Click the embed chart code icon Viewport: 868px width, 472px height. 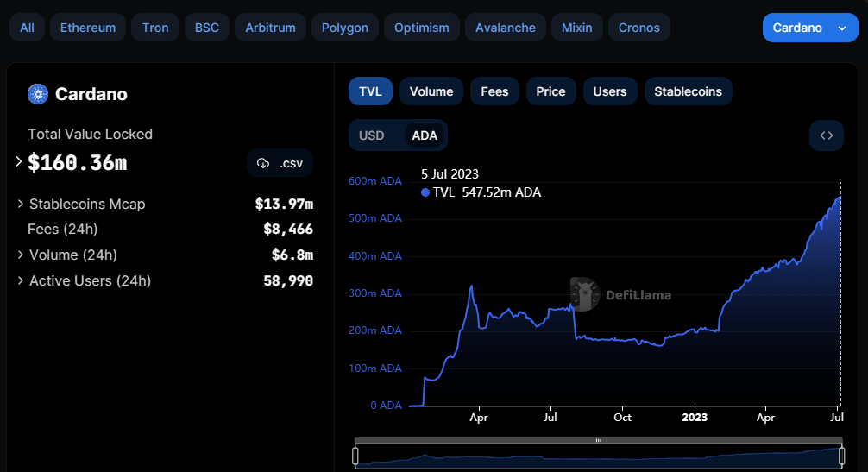tap(827, 135)
